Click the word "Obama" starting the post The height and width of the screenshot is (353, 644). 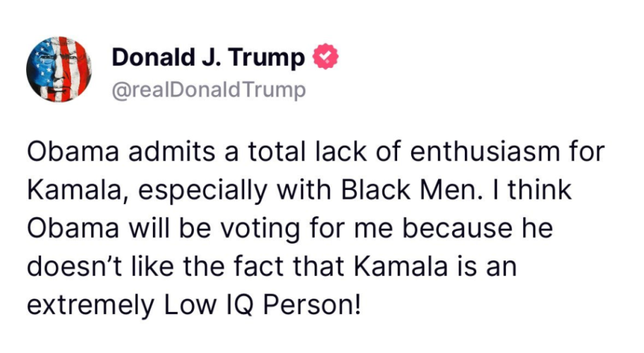tap(73, 151)
